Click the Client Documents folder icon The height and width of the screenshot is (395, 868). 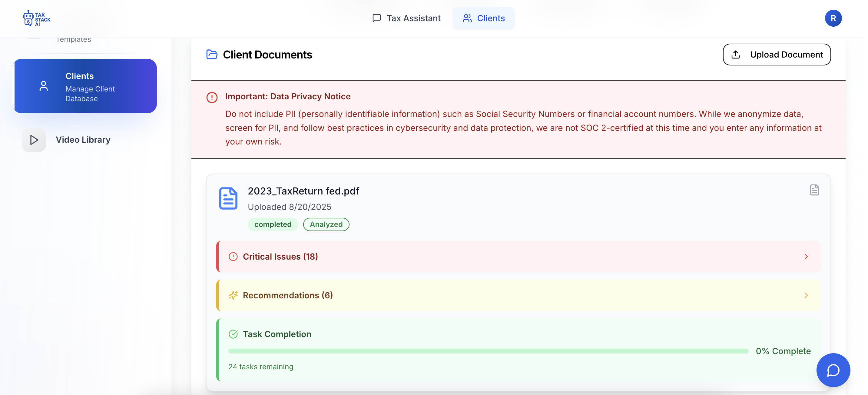click(212, 54)
